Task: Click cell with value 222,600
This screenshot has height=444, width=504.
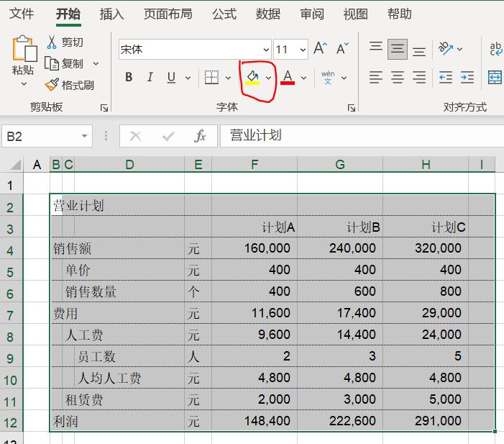Action: tap(340, 421)
